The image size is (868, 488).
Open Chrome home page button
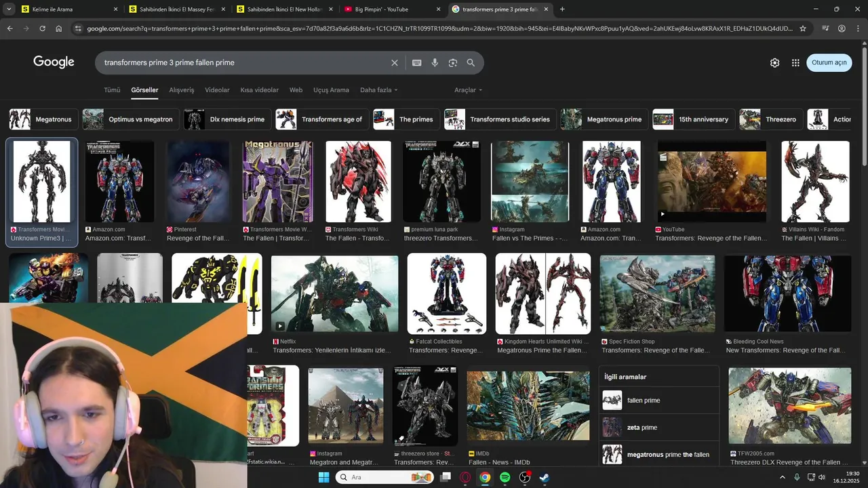59,28
